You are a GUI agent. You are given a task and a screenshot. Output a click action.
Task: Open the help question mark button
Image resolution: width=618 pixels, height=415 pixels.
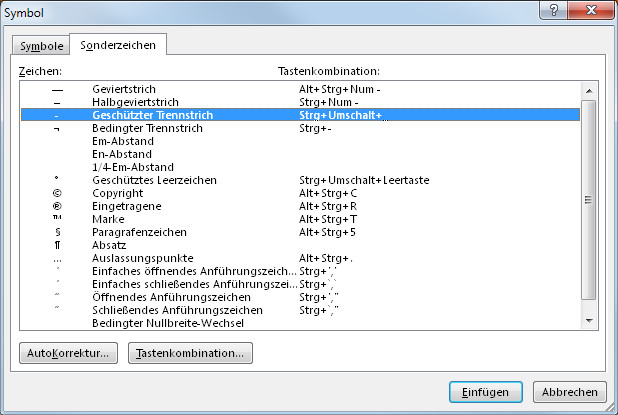(x=553, y=10)
